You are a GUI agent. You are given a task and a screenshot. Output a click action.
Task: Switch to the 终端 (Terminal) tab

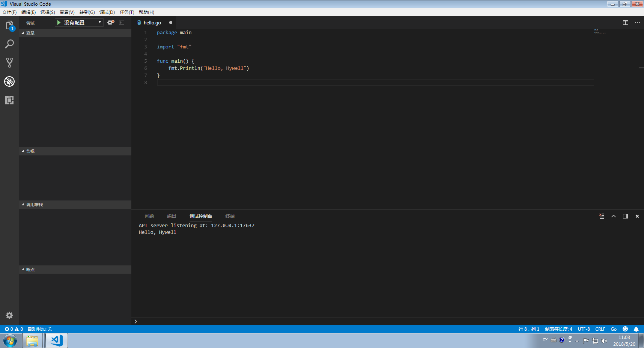230,216
